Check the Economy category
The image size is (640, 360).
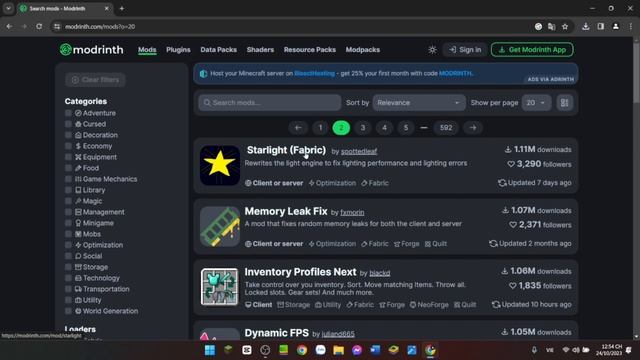(68, 146)
